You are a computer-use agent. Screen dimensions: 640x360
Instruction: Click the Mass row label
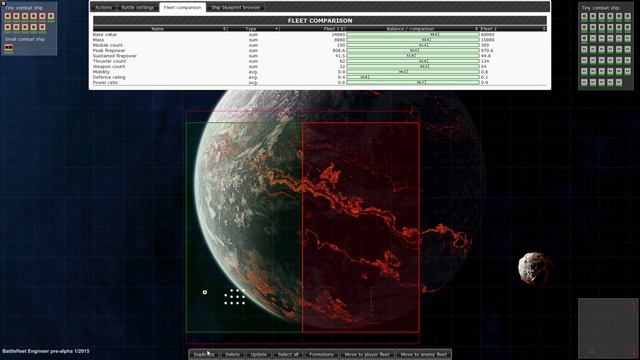98,40
